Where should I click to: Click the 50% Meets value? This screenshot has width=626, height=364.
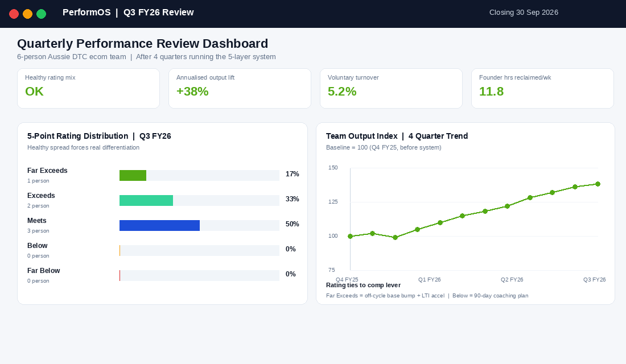(293, 224)
